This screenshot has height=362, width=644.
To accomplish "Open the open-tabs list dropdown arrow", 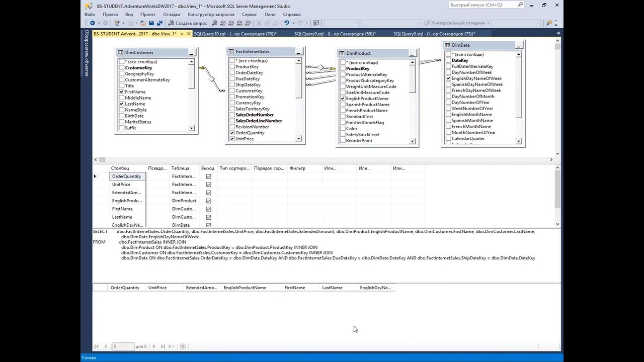I will [558, 34].
